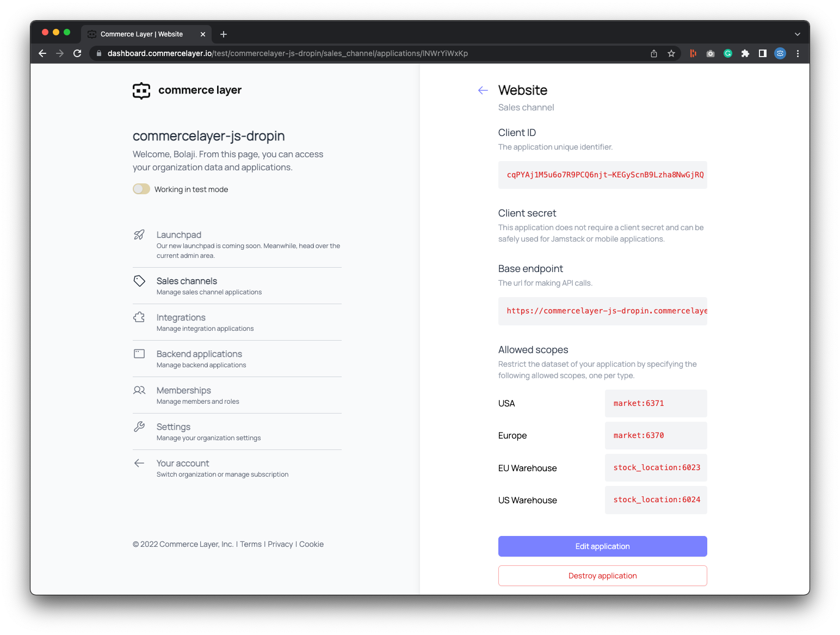The height and width of the screenshot is (635, 840).
Task: Click the Client secret heading
Action: click(x=527, y=213)
